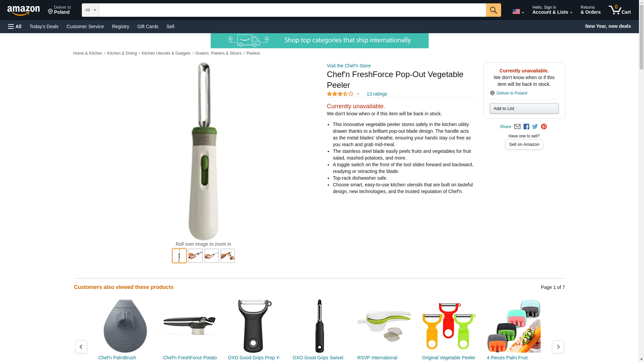Share product on Pinterest icon
The height and width of the screenshot is (362, 644).
544,127
